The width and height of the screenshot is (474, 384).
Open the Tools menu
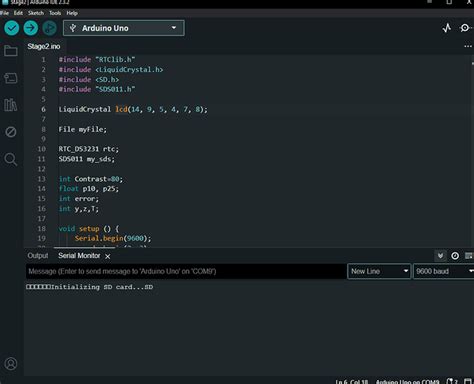point(55,13)
